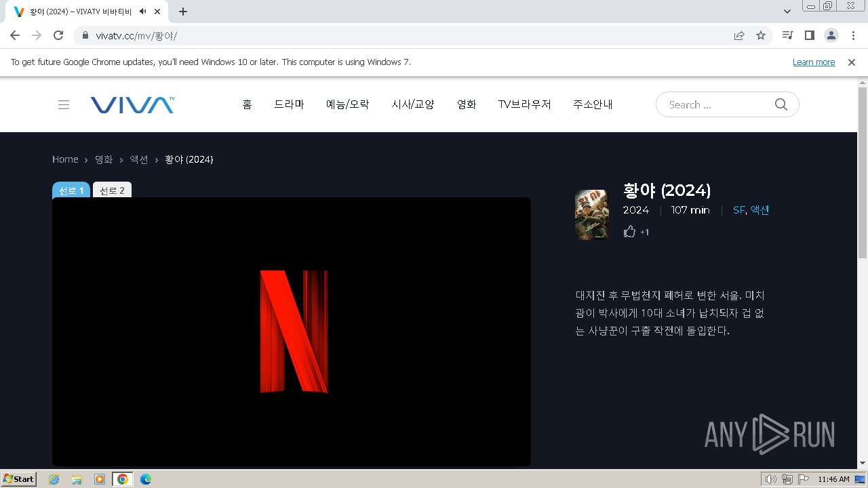Open 영화 breadcrumb link
This screenshot has height=488, width=868.
click(104, 159)
